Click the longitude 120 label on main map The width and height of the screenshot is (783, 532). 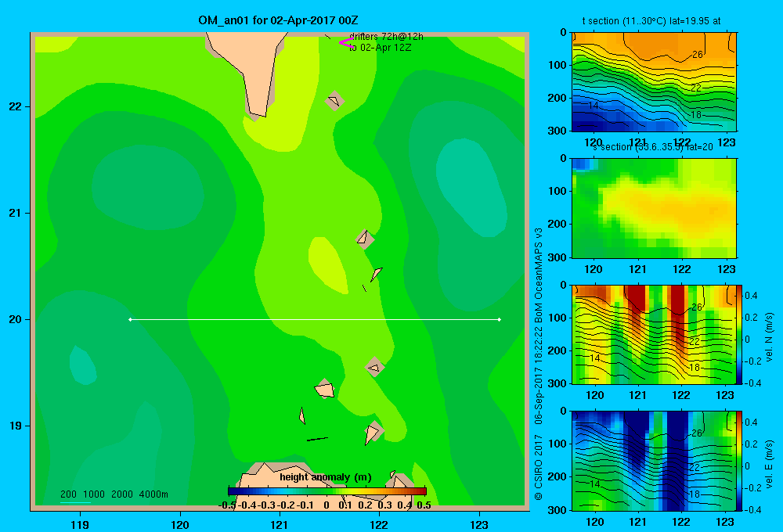(x=180, y=524)
